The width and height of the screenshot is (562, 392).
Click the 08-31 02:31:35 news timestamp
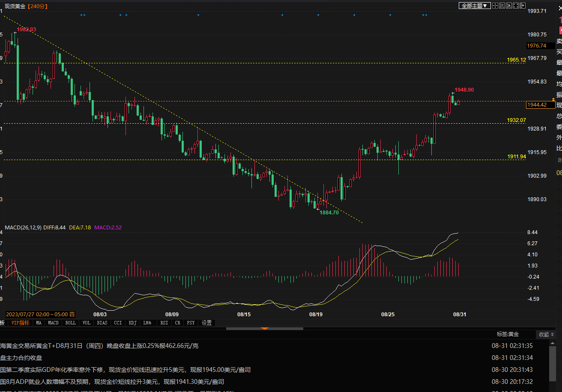coord(512,346)
